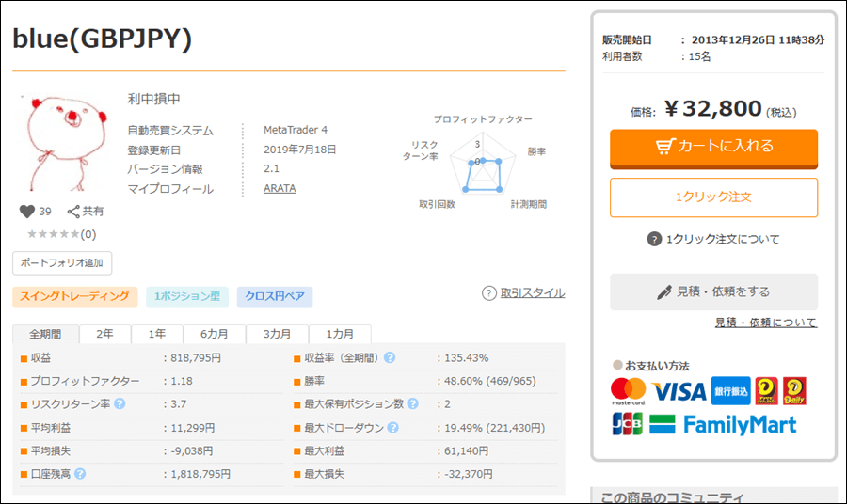This screenshot has height=504, width=847.
Task: Click the info icon next to リスクリターン率
Action: pyautogui.click(x=120, y=404)
